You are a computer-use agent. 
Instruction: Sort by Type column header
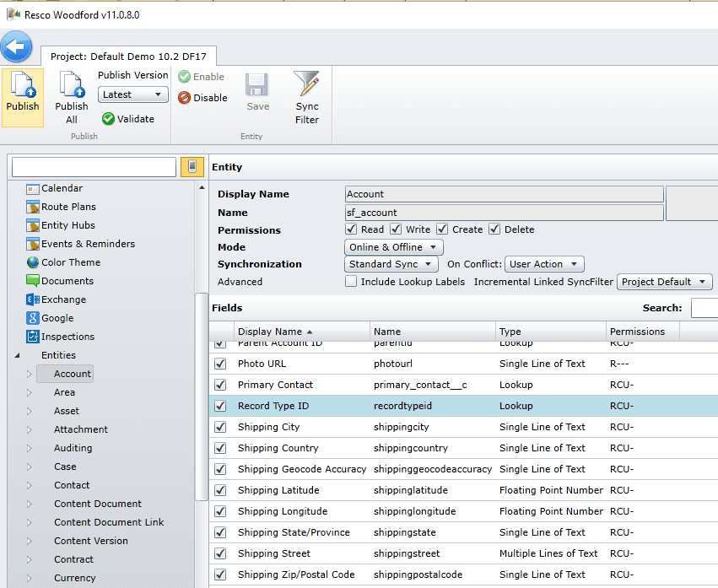pyautogui.click(x=551, y=332)
